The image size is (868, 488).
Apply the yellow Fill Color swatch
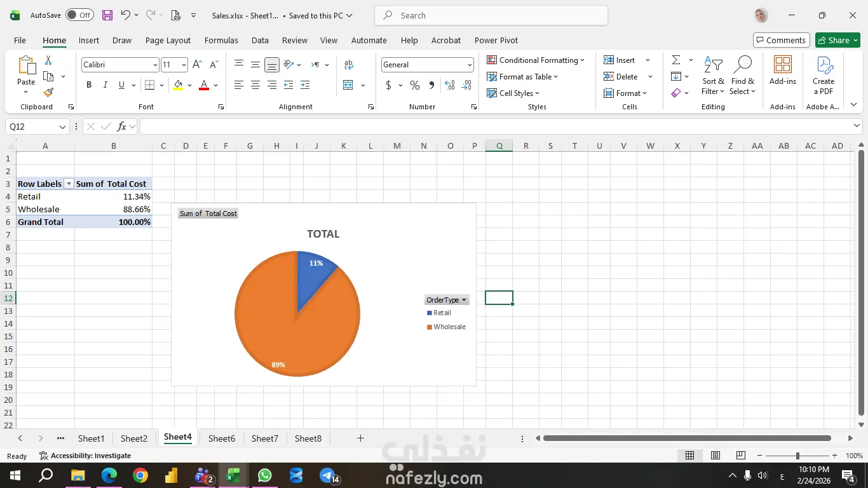tap(178, 85)
